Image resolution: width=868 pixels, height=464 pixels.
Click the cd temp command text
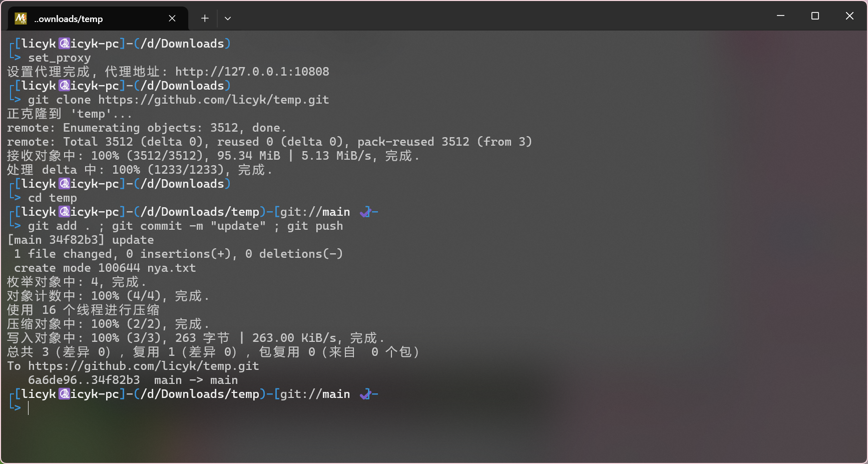(x=52, y=198)
